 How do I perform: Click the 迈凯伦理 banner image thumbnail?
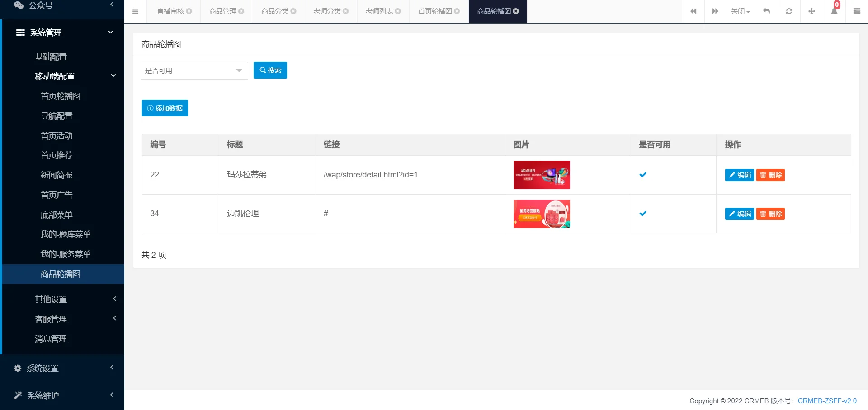pos(541,214)
